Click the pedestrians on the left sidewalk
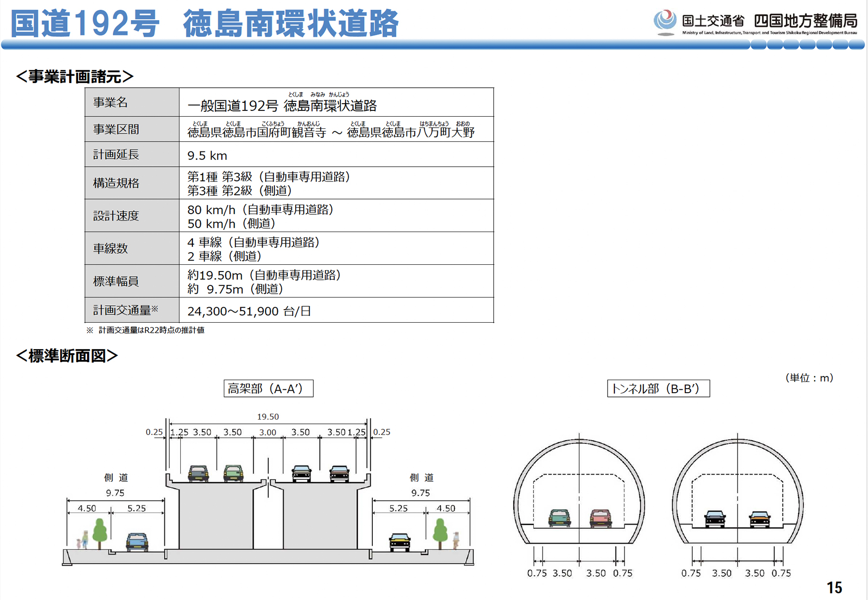Image resolution: width=868 pixels, height=600 pixels. pos(82,540)
